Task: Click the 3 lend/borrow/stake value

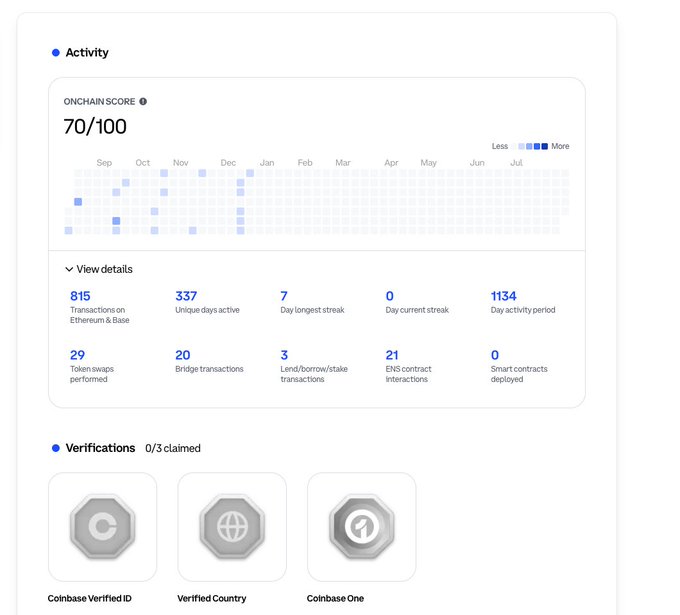Action: coord(284,355)
